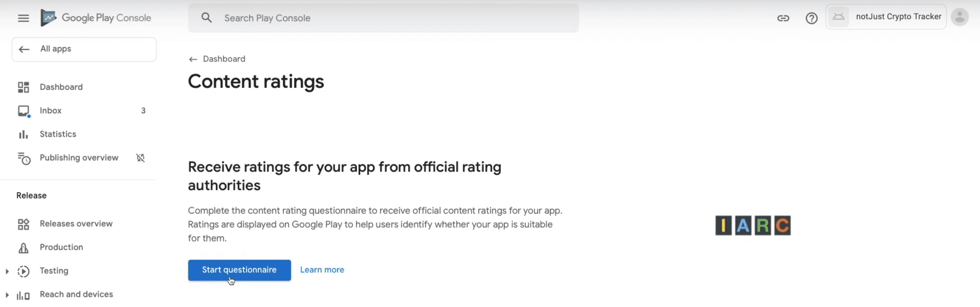The width and height of the screenshot is (980, 307).
Task: Click the Google Play Console logo
Action: coord(96,17)
